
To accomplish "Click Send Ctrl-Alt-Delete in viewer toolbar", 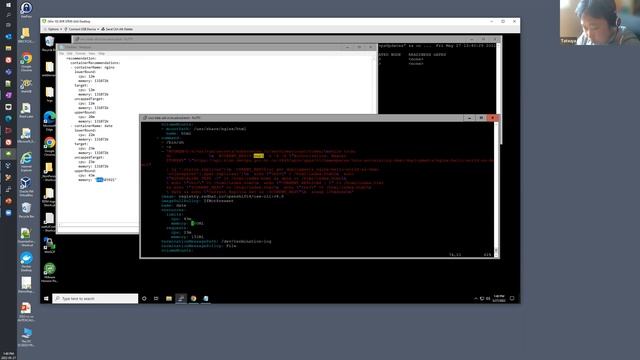I will 117,29.
